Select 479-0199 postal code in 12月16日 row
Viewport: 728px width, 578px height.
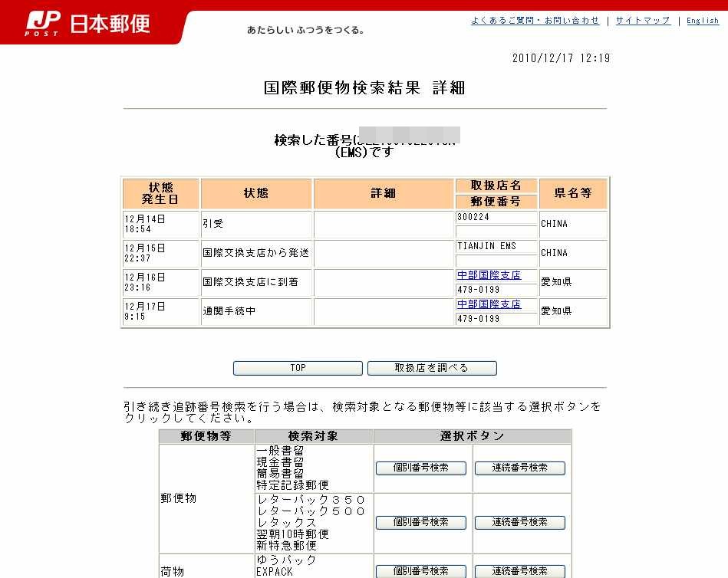click(x=478, y=290)
